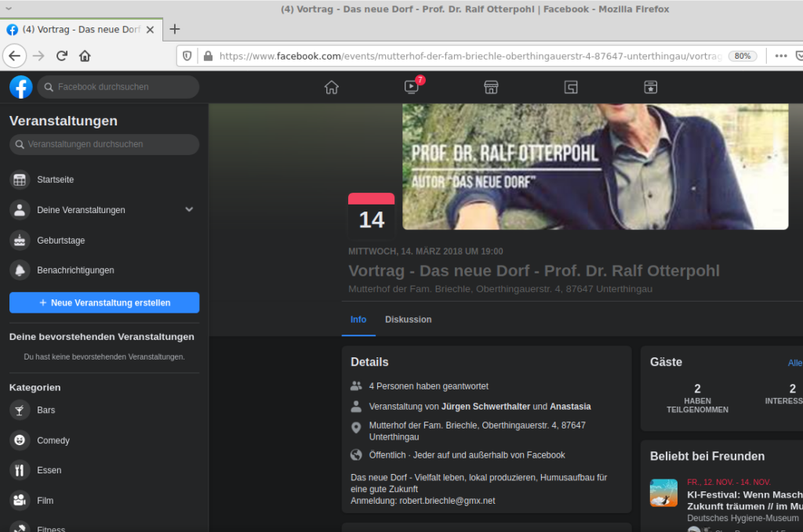Reload the page with refresh icon
803x532 pixels.
[62, 56]
